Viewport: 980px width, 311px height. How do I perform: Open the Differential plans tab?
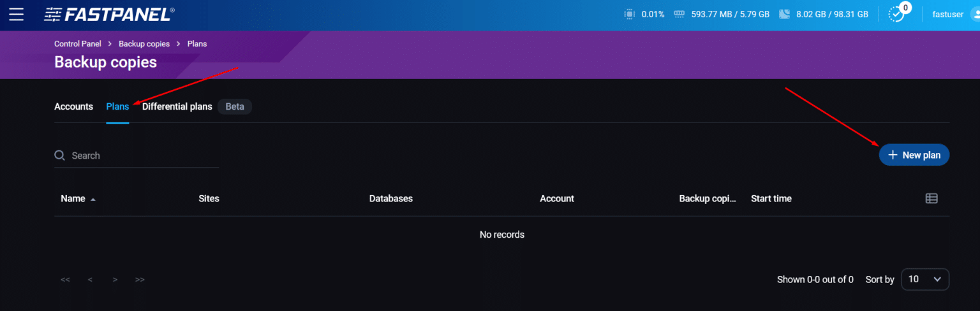(x=177, y=106)
